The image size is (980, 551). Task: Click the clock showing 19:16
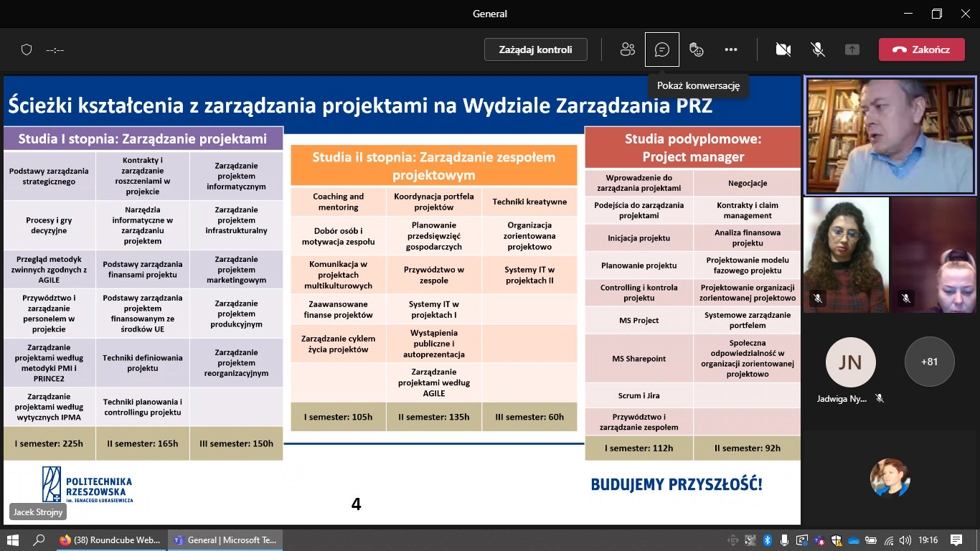[x=928, y=540]
